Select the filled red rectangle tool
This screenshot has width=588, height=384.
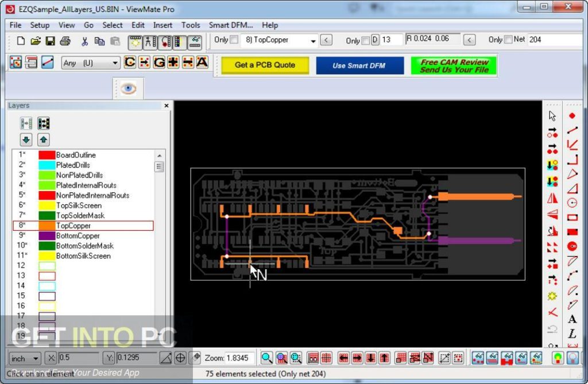point(572,232)
